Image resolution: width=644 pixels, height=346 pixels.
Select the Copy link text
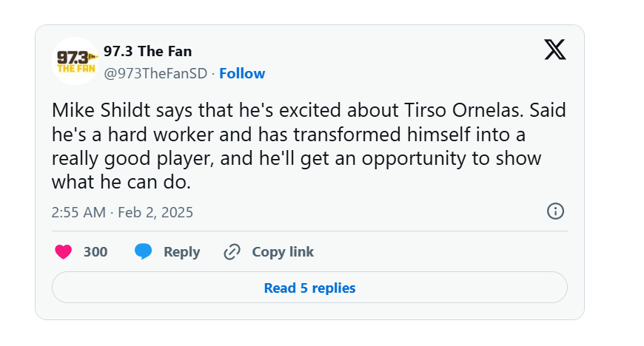point(283,251)
